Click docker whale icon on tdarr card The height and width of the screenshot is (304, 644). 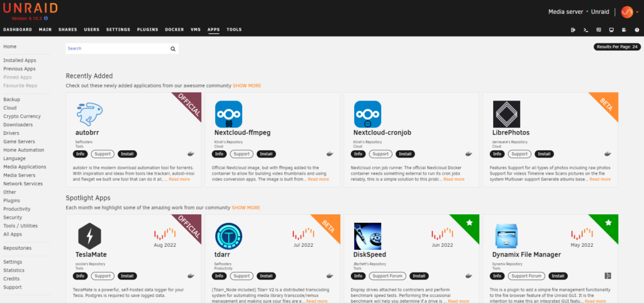[x=330, y=276]
